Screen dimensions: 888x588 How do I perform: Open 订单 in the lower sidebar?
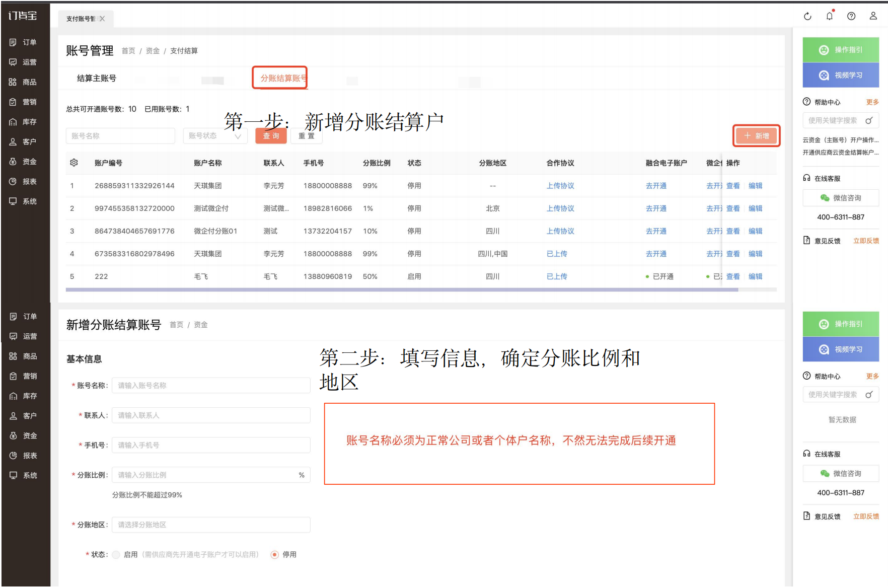(23, 317)
